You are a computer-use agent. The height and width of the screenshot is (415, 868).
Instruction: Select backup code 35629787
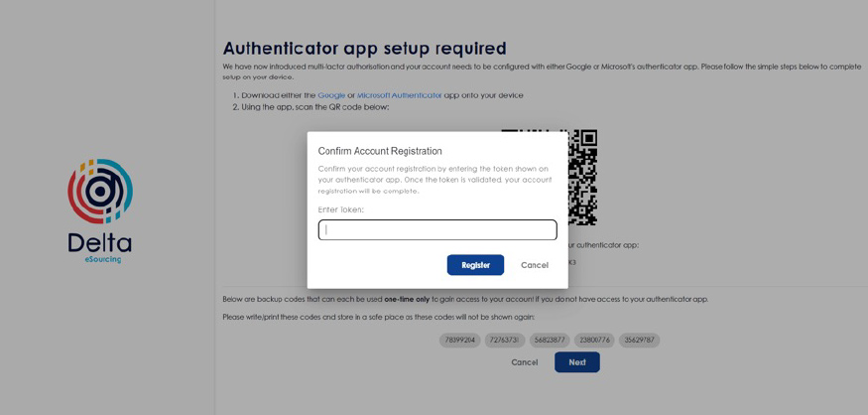click(639, 341)
